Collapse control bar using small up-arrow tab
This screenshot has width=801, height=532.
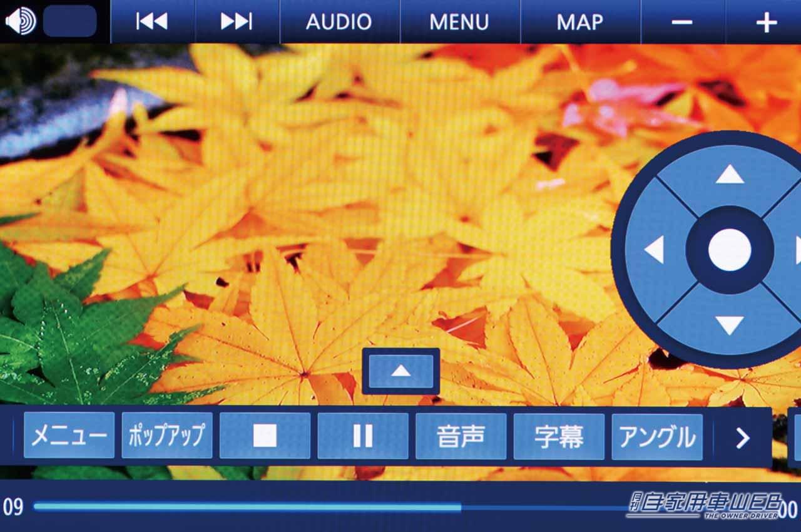400,371
